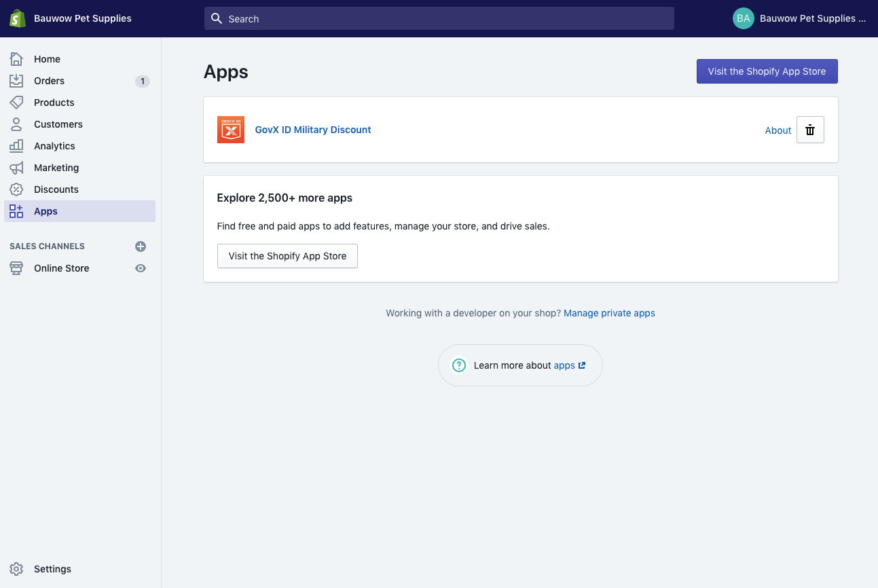Click the Orders count badge 1
The height and width of the screenshot is (588, 878).
(x=142, y=81)
